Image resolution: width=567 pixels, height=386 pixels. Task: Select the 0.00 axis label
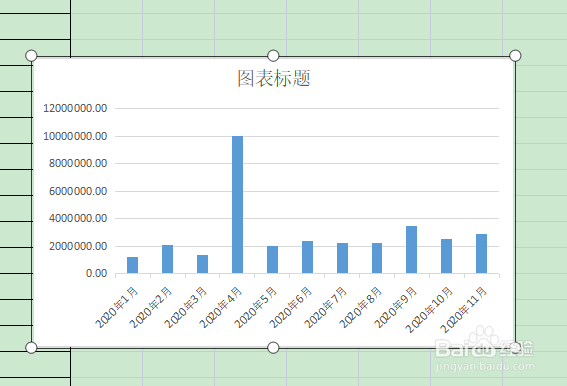pyautogui.click(x=97, y=273)
